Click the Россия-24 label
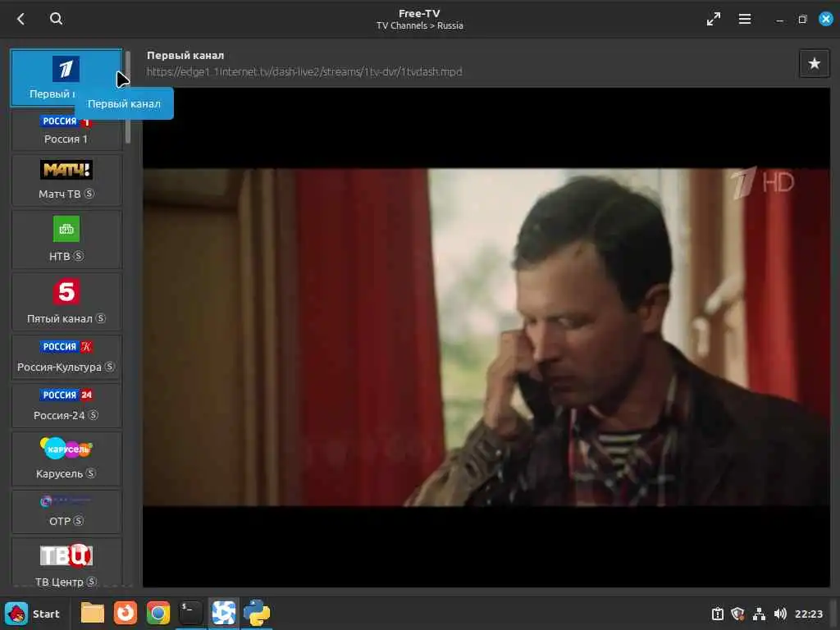Image resolution: width=840 pixels, height=630 pixels. [x=59, y=415]
